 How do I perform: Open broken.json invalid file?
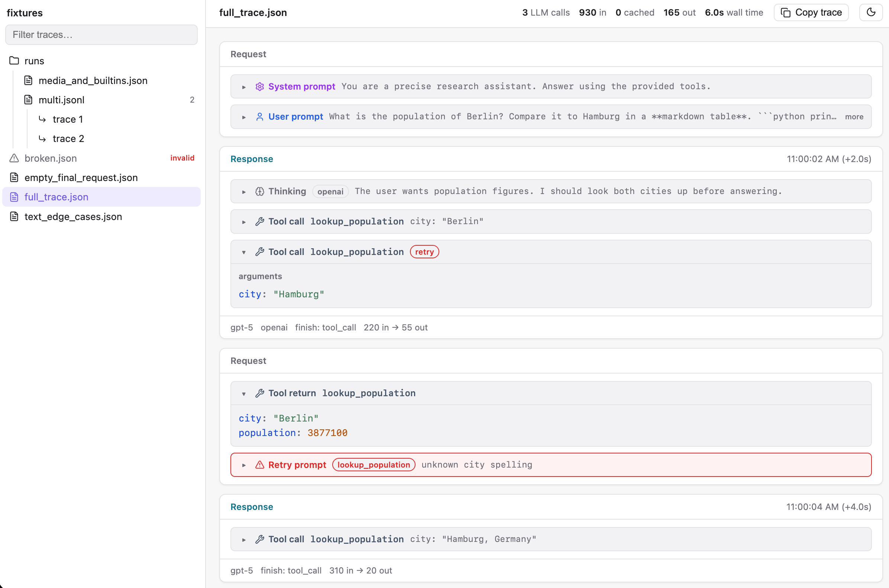pos(101,158)
